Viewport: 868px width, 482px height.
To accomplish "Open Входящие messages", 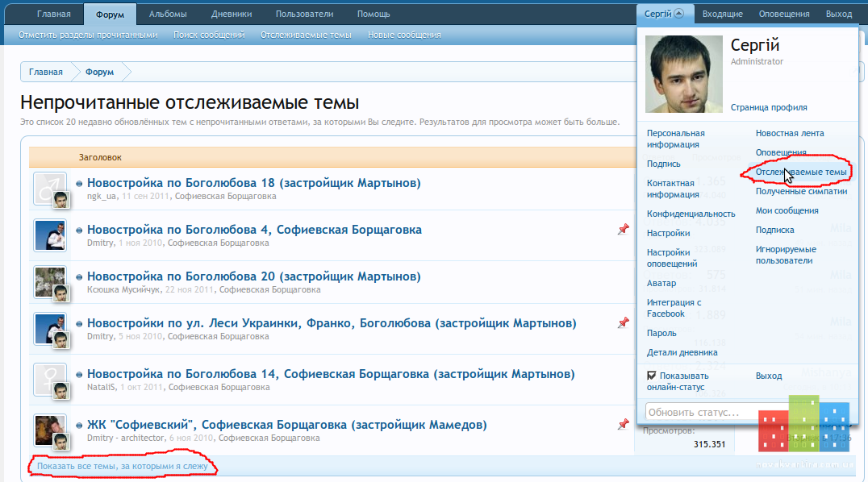I will pos(723,14).
